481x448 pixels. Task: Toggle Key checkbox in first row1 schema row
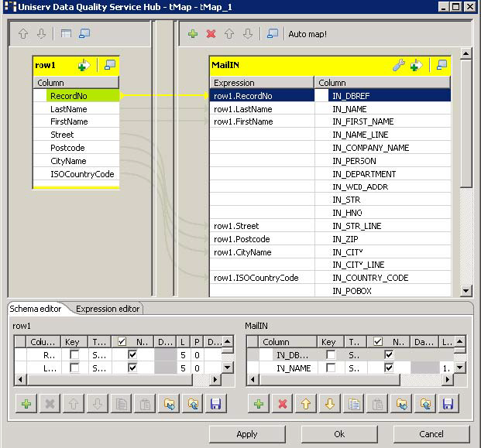coord(74,354)
